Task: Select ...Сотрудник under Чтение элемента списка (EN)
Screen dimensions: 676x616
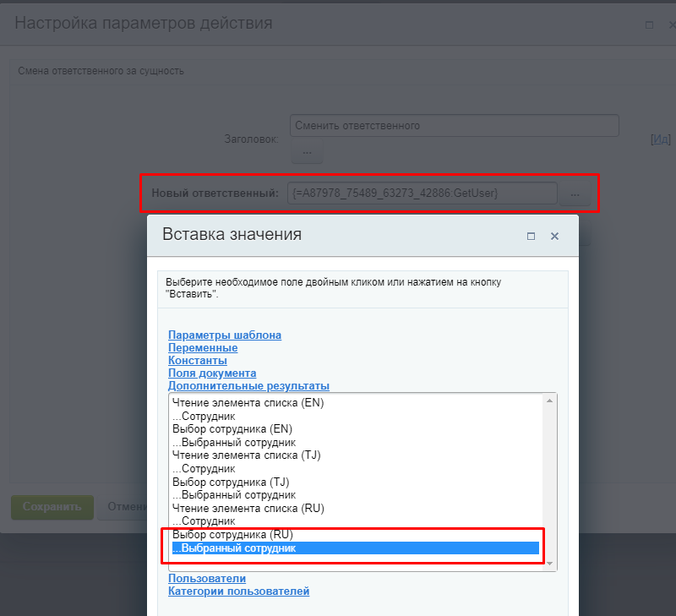Action: [x=356, y=416]
